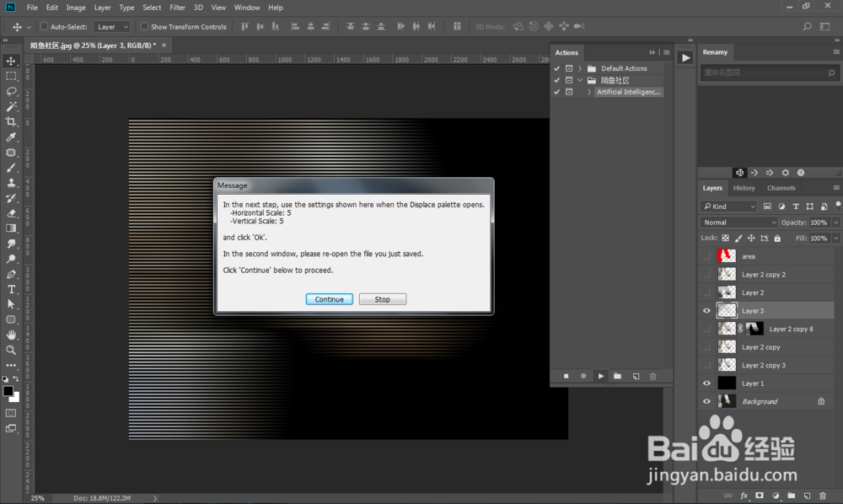The width and height of the screenshot is (843, 504).
Task: Select the Hand tool
Action: point(11,335)
